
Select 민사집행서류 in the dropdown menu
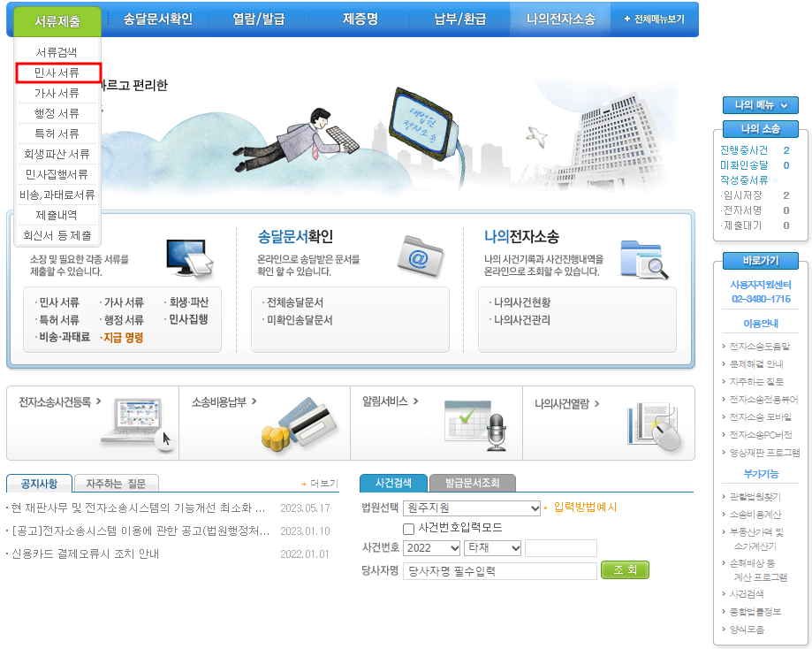pyautogui.click(x=57, y=174)
